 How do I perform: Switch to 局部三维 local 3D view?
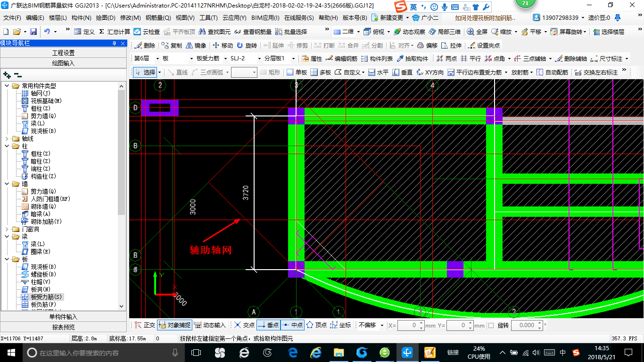pos(445,32)
